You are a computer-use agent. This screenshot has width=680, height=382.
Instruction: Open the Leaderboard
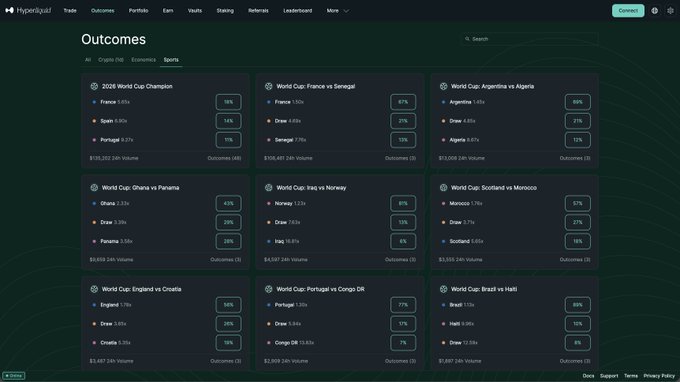(298, 10)
